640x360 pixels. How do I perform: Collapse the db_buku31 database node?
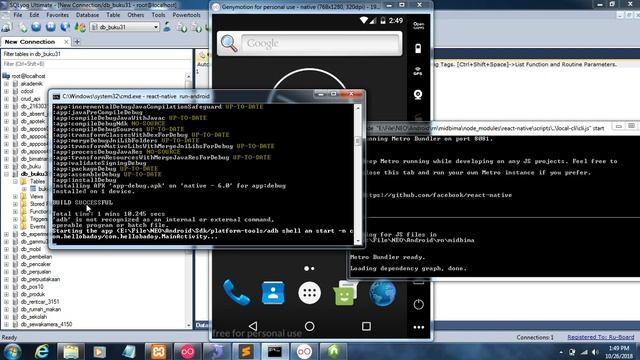[7, 174]
